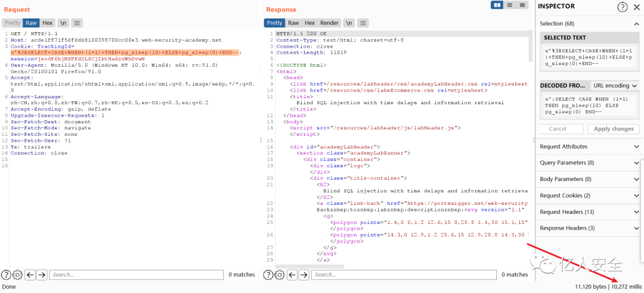Click the highlighted TrackingId payload
Viewport: 644px width, 293px height.
coord(125,52)
